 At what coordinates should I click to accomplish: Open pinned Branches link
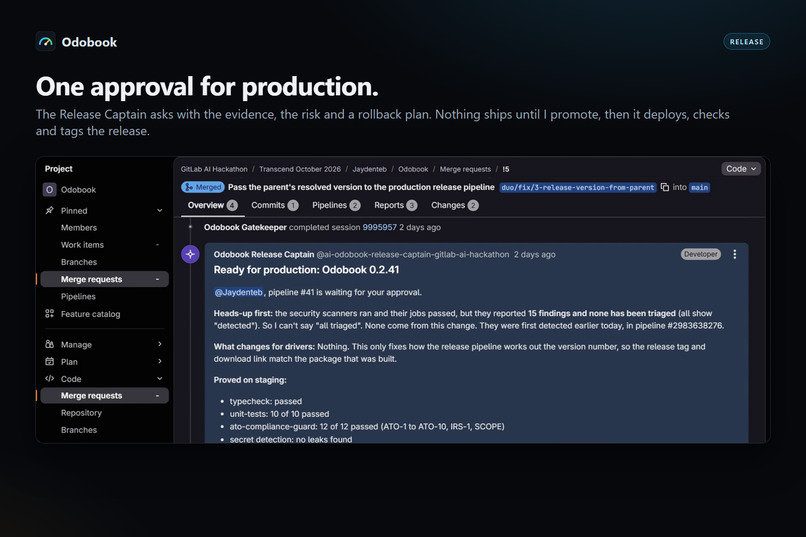coord(79,262)
